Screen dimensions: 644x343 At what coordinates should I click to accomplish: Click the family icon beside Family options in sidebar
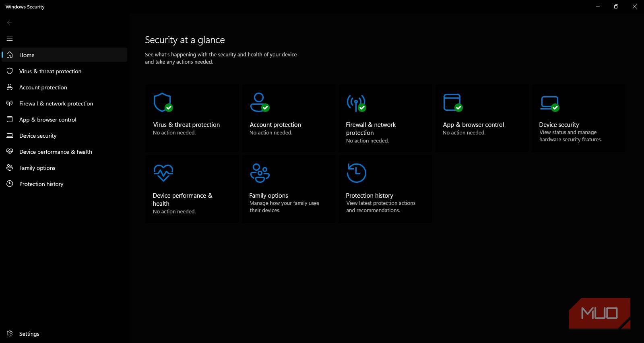10,167
